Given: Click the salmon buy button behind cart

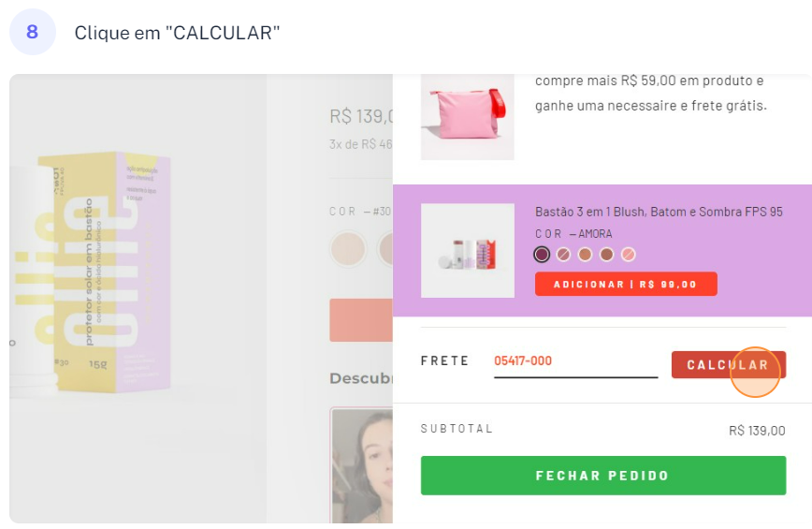Looking at the screenshot, I should pos(361,320).
